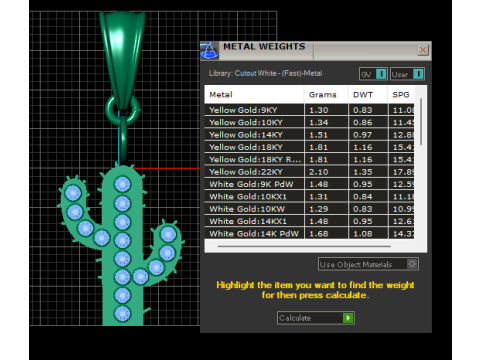Screen dimensions: 480x360
Task: Select the White Gold:14KX1 row
Action: coord(309,221)
